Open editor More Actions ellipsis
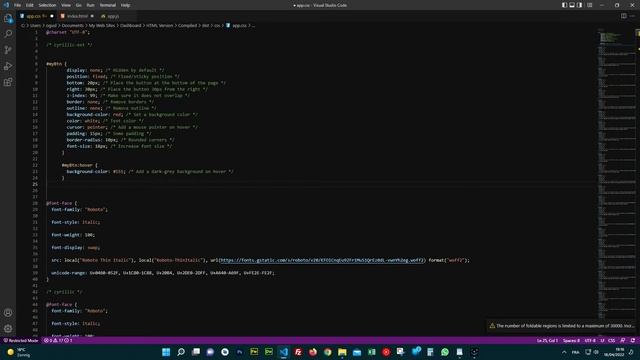 [632, 16]
